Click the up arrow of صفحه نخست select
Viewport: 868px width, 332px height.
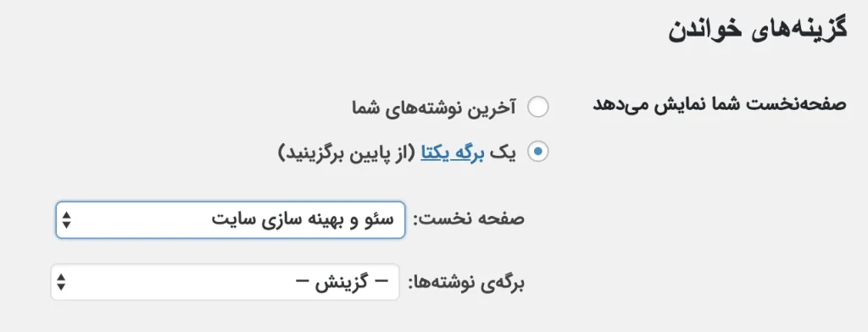(x=66, y=214)
